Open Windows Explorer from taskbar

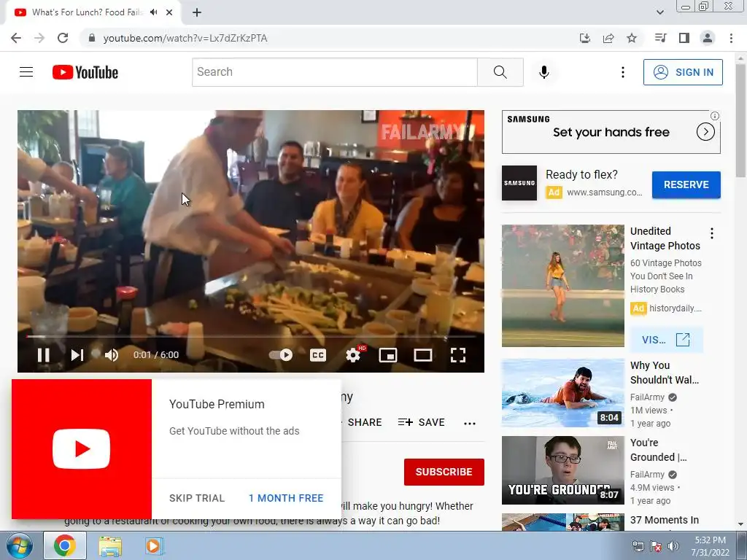(x=110, y=545)
